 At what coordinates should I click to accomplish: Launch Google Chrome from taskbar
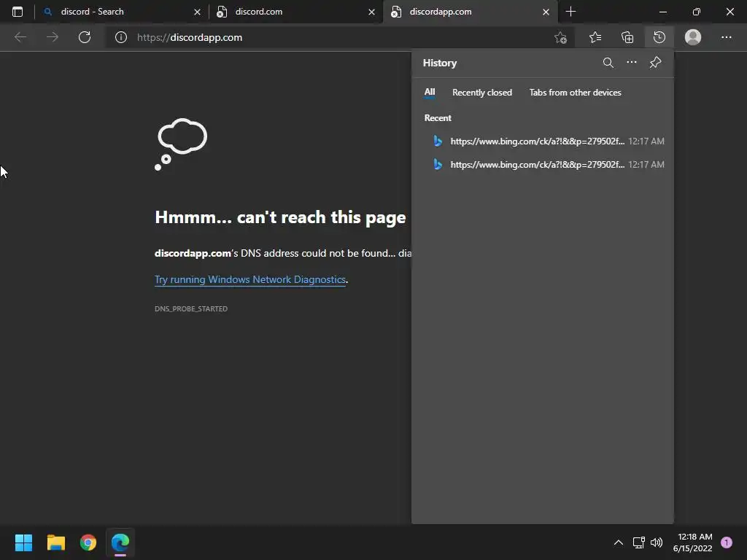pyautogui.click(x=88, y=542)
